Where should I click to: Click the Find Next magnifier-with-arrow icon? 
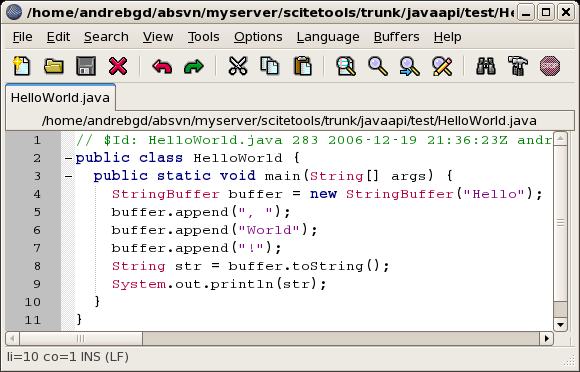click(410, 67)
